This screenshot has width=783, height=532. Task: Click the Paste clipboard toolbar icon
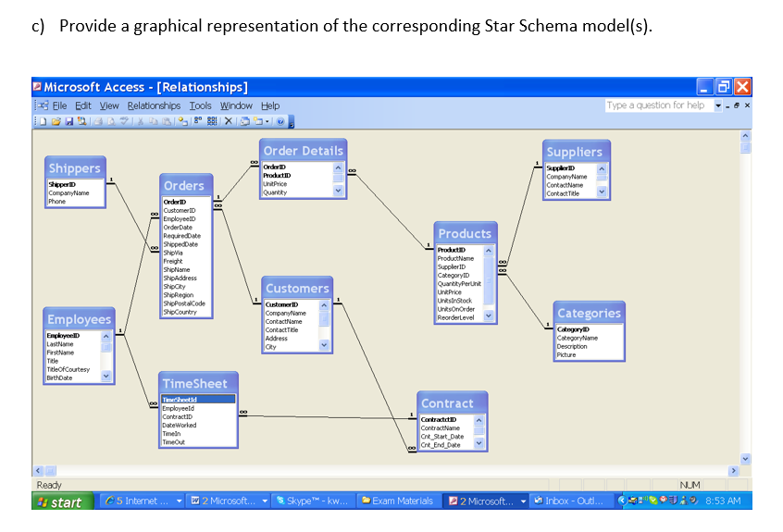click(167, 121)
